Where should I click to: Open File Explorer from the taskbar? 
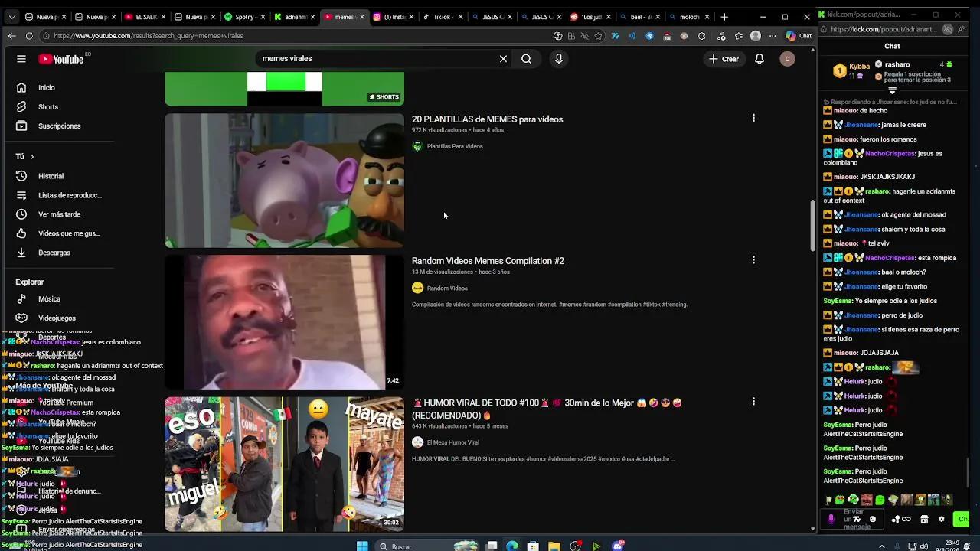tap(554, 546)
